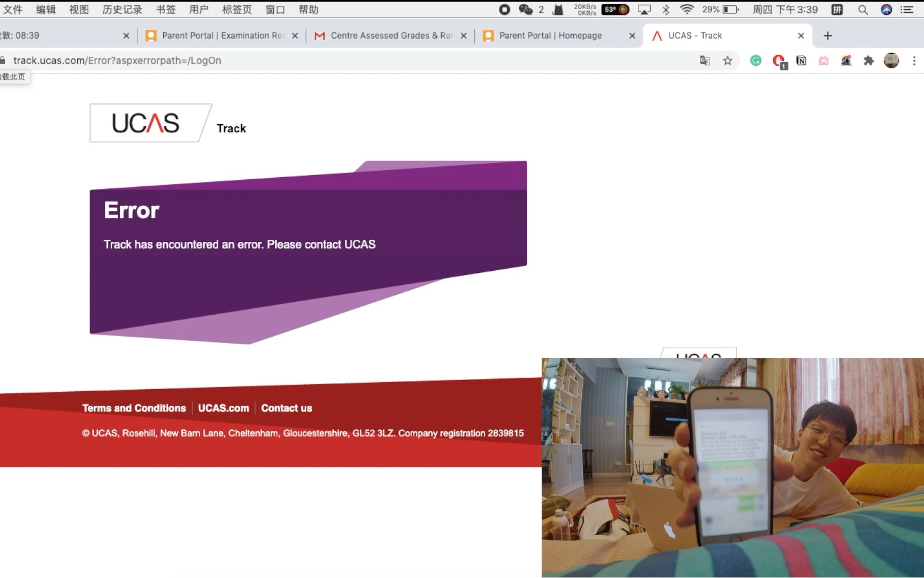Click the UCAS address copyright line

(303, 433)
